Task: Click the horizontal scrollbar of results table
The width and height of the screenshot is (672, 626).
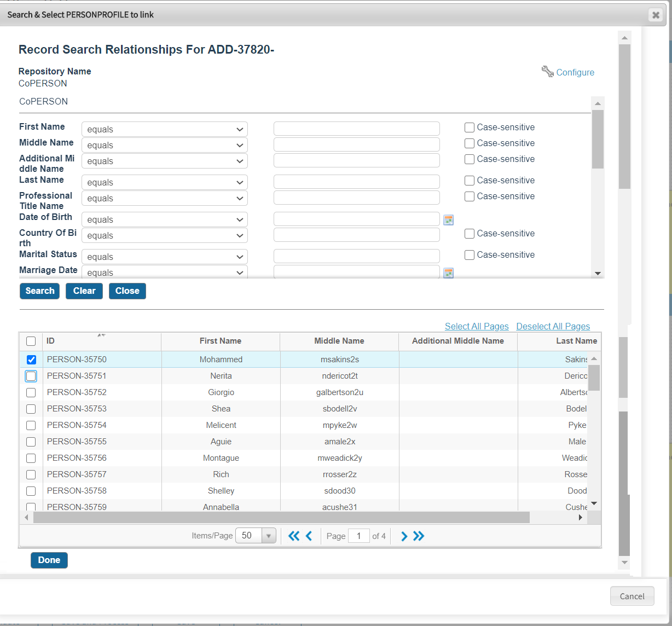Action: 281,518
